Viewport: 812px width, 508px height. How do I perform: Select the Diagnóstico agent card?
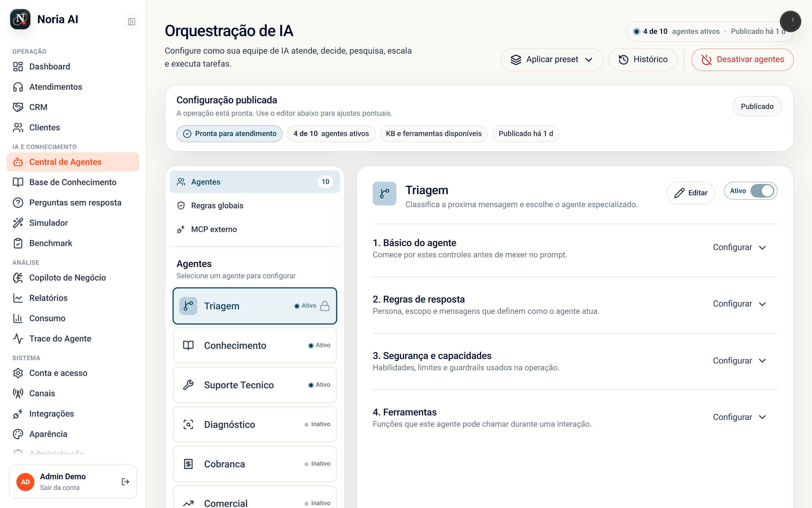[x=255, y=425]
